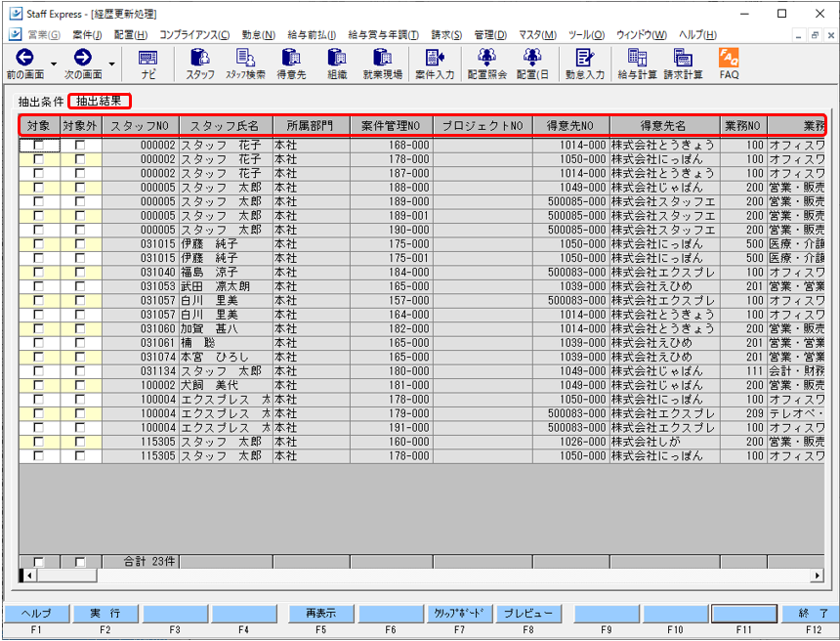Check 対象 for 福島 涼子 row
The image size is (840, 641).
coord(38,273)
